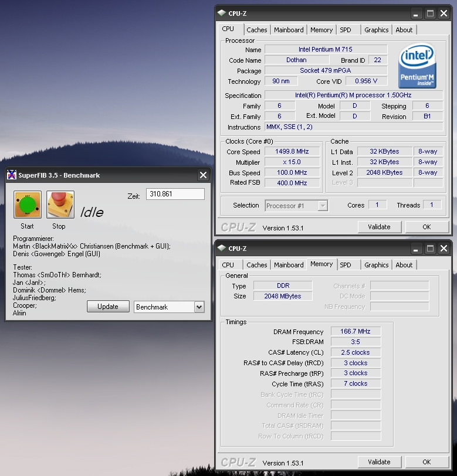Image resolution: width=457 pixels, height=476 pixels.
Task: Click the Package value Socket 479 mPGA
Action: [x=326, y=70]
